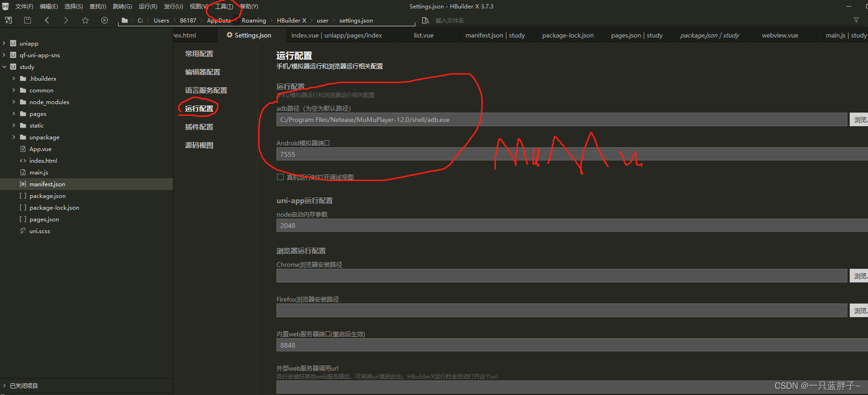Click the static folder icon
The width and height of the screenshot is (868, 395).
[23, 125]
